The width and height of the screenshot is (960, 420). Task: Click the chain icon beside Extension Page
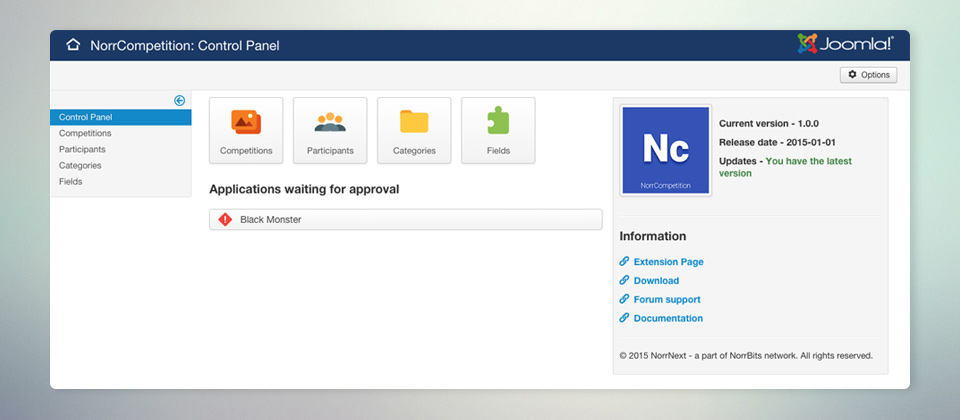click(x=624, y=261)
